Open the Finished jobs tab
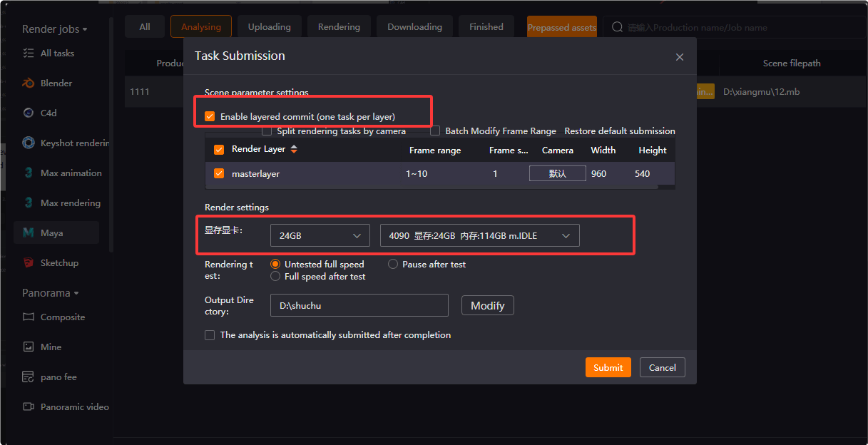868x445 pixels. pos(486,26)
